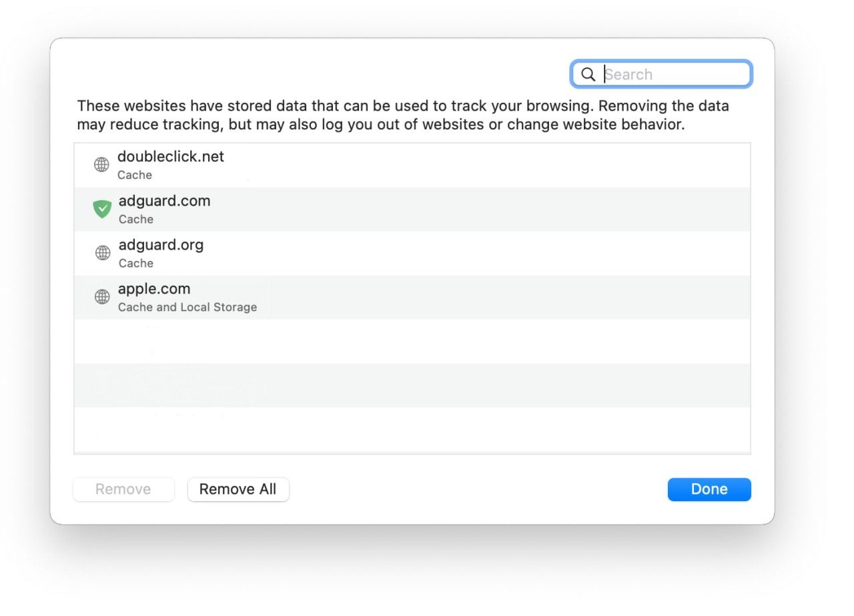854x616 pixels.
Task: Confirm with the blue Done button
Action: [709, 489]
